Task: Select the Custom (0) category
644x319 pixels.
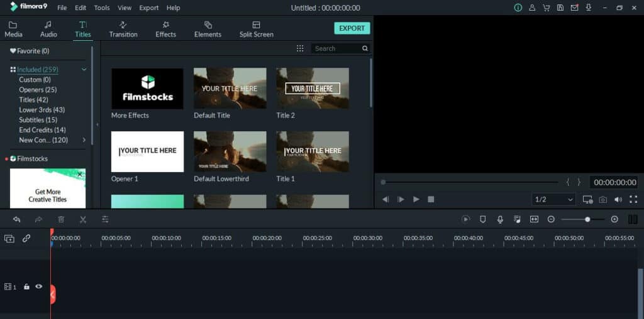Action: 35,80
